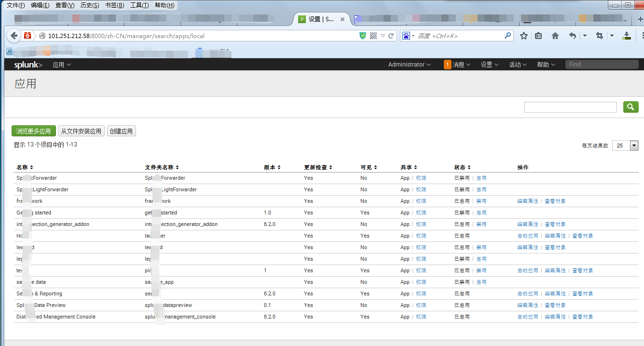This screenshot has height=346, width=644.
Task: Open the 工具(T) menu
Action: [x=139, y=5]
